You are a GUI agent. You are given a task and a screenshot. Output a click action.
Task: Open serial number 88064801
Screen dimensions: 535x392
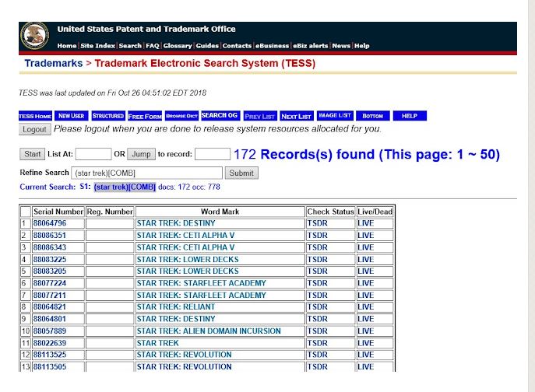point(50,319)
